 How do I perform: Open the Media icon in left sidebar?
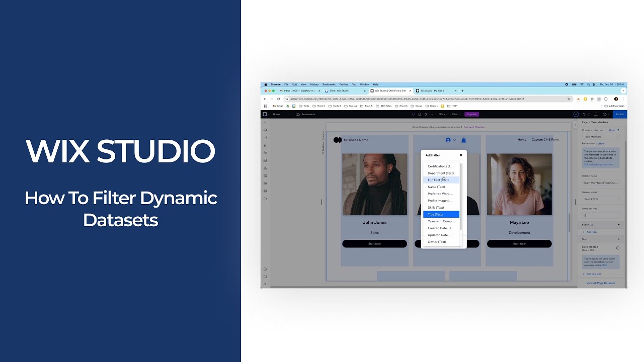pyautogui.click(x=265, y=160)
